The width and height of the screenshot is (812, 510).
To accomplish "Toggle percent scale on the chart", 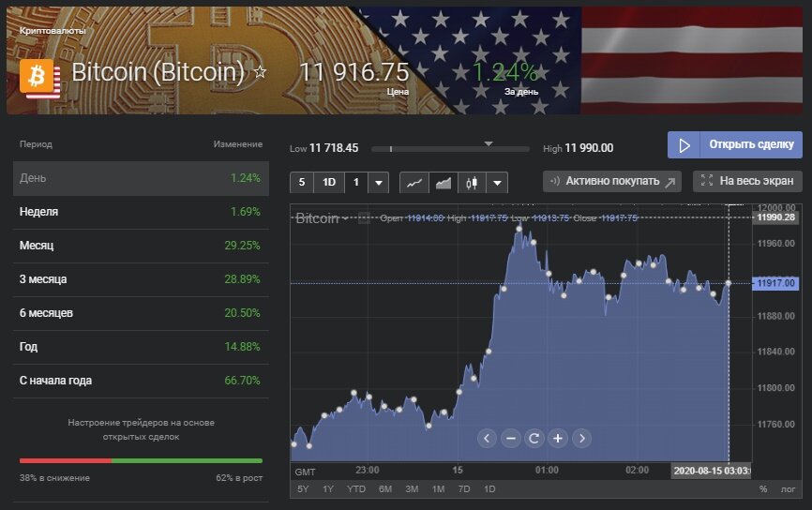I will (762, 489).
